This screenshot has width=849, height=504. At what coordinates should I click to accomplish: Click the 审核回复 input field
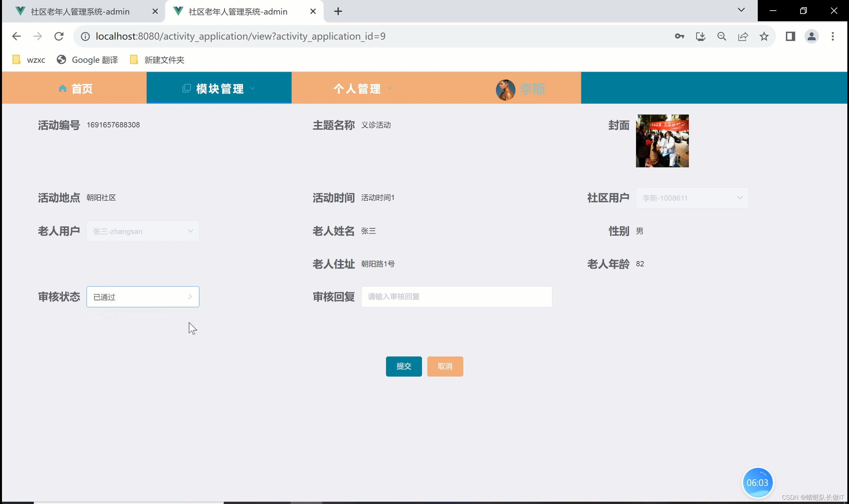[456, 297]
